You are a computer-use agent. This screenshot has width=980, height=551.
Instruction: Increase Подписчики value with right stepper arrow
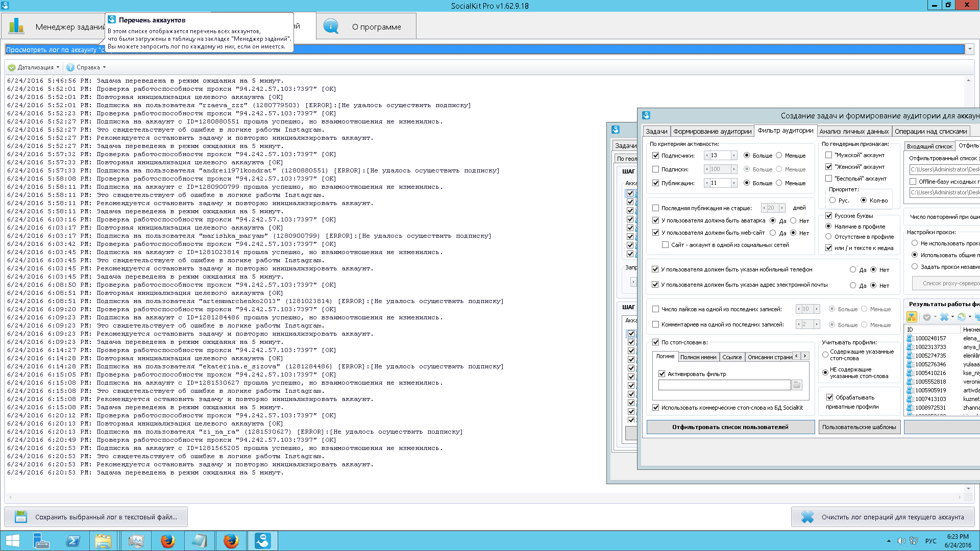pos(733,156)
